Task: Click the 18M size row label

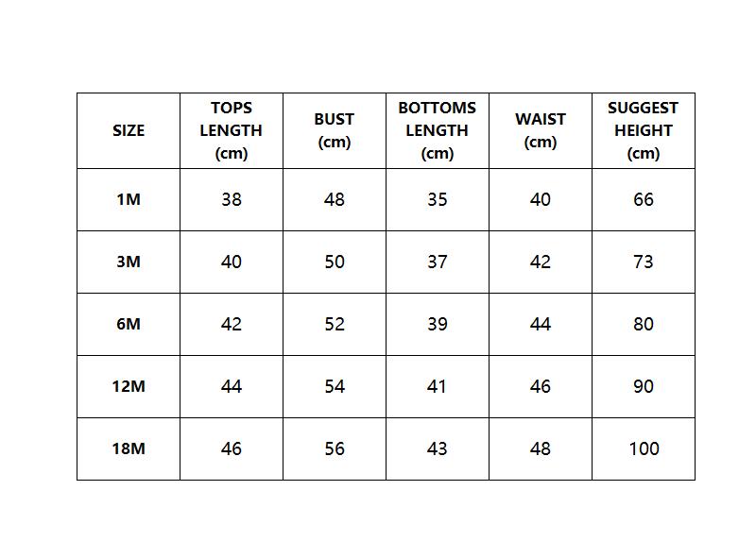Action: point(129,448)
